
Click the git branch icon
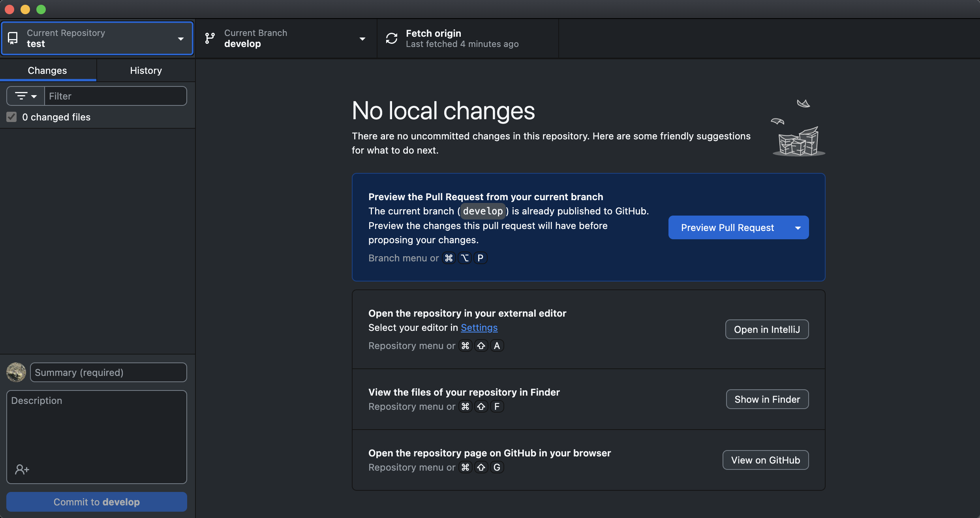point(210,38)
